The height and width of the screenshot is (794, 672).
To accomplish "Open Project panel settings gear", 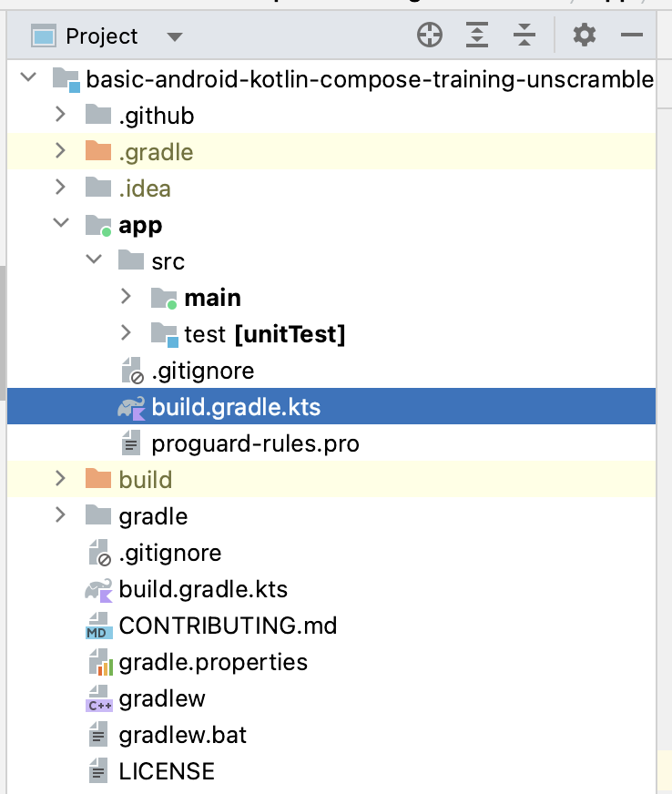I will [584, 36].
